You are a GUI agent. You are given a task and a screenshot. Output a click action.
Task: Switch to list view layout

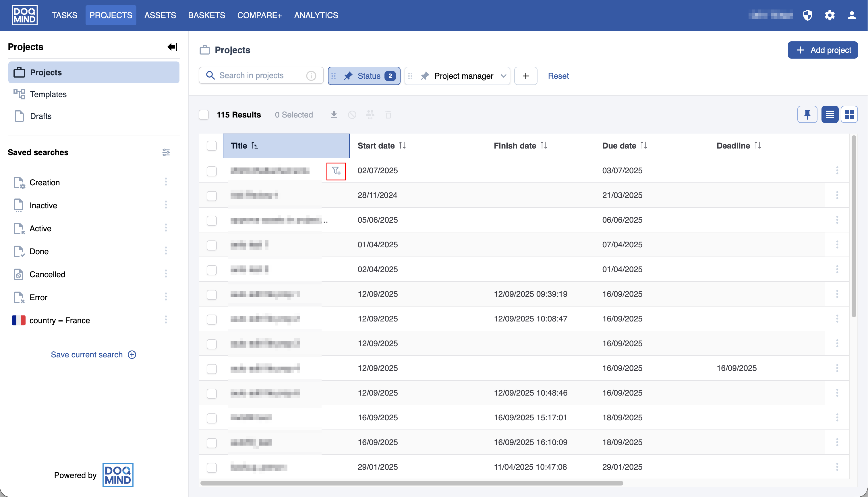[830, 114]
